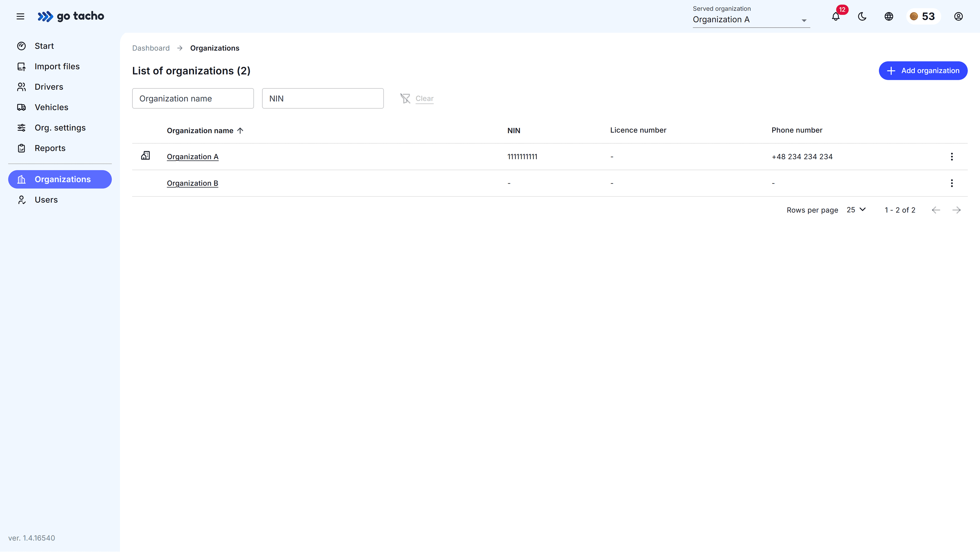Select the Drivers section icon

[22, 87]
